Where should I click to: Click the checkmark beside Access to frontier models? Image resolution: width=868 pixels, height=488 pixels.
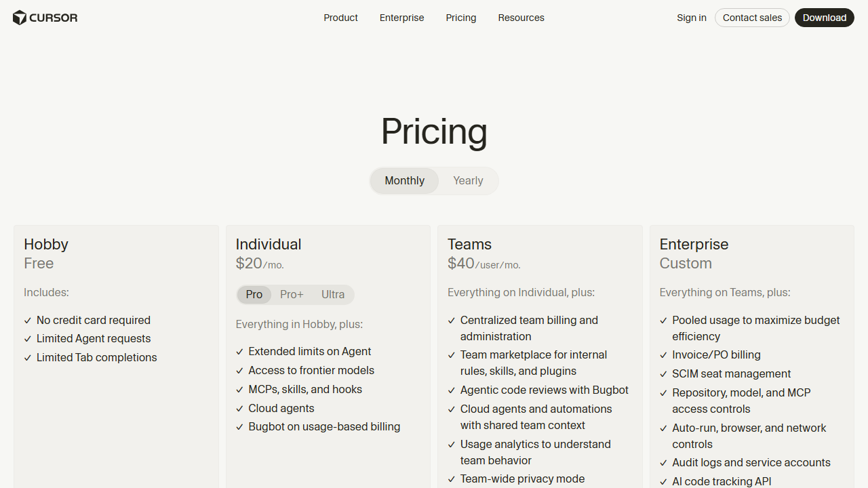coord(239,371)
